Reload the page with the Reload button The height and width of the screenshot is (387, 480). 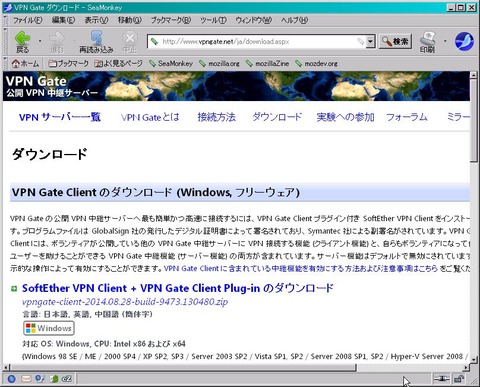[96, 42]
